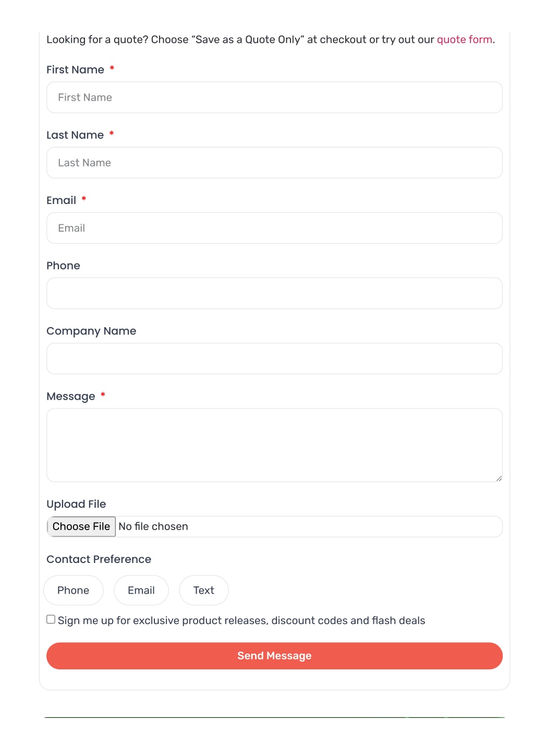The width and height of the screenshot is (534, 756).
Task: Choose the Email contact preference pill
Action: (x=141, y=590)
